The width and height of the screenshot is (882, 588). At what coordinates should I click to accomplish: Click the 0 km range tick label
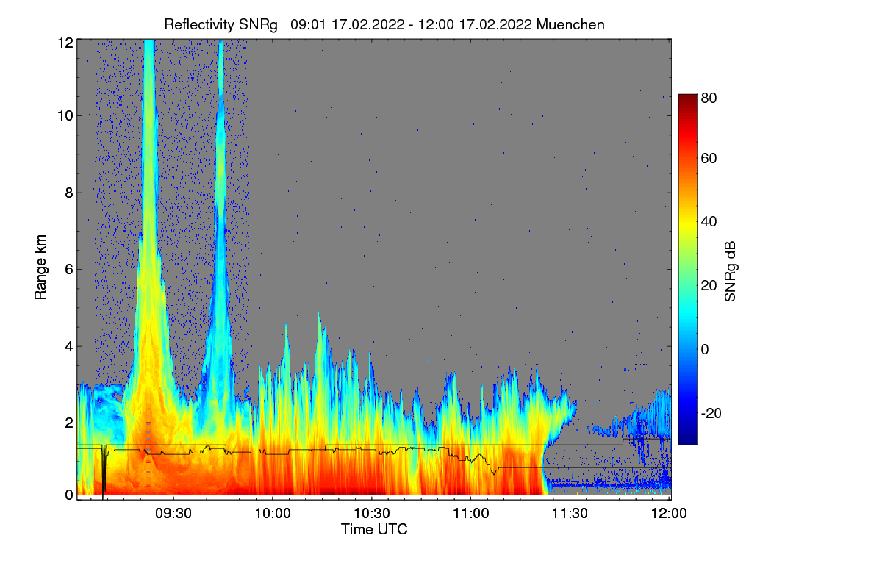pyautogui.click(x=68, y=495)
